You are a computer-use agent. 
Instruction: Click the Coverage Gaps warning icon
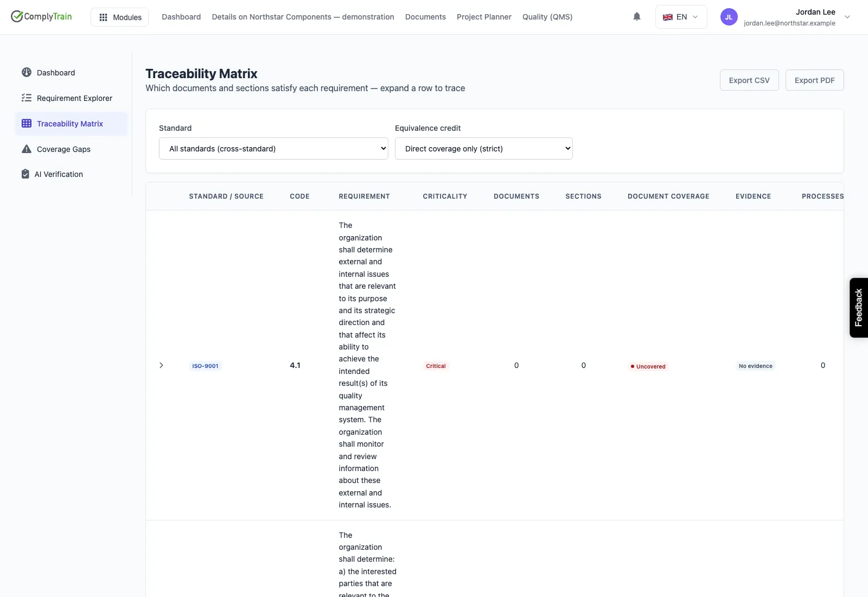(26, 149)
